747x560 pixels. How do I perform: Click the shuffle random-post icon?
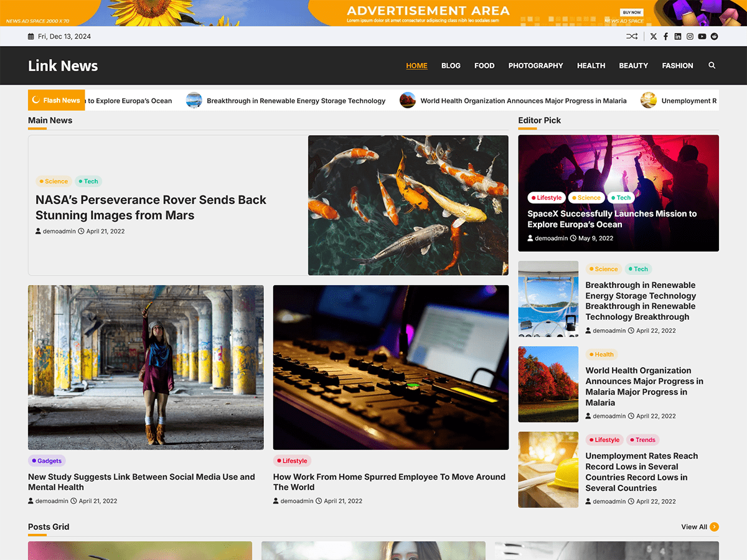pyautogui.click(x=632, y=36)
